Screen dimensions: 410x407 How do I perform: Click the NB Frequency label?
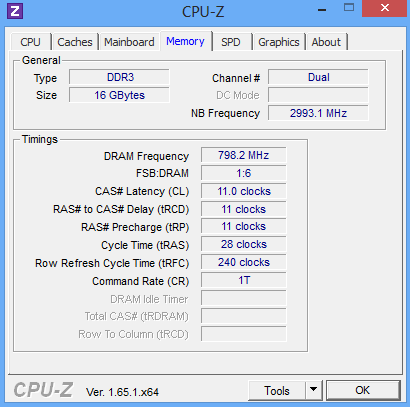[x=225, y=113]
